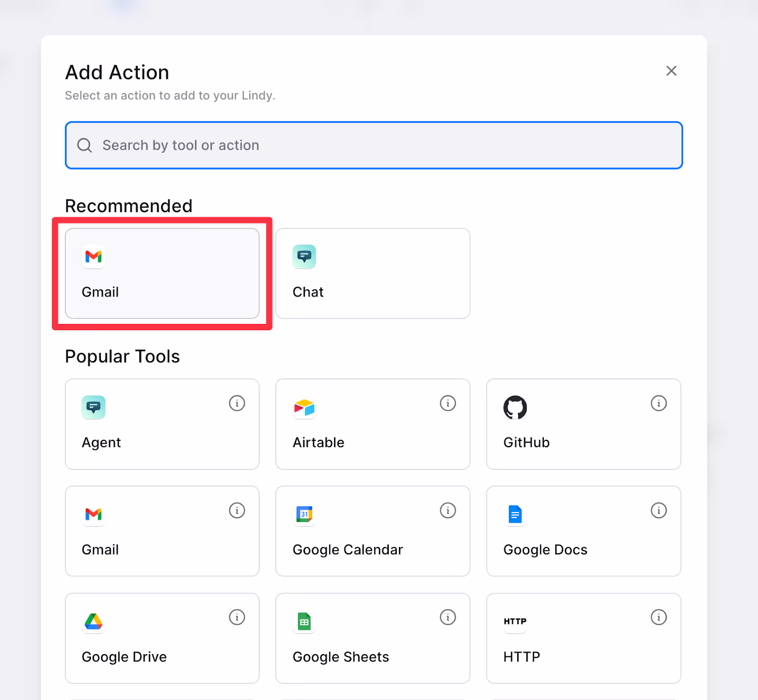The height and width of the screenshot is (700, 758).
Task: Click the Chat bubble icon in Recommended
Action: point(304,257)
